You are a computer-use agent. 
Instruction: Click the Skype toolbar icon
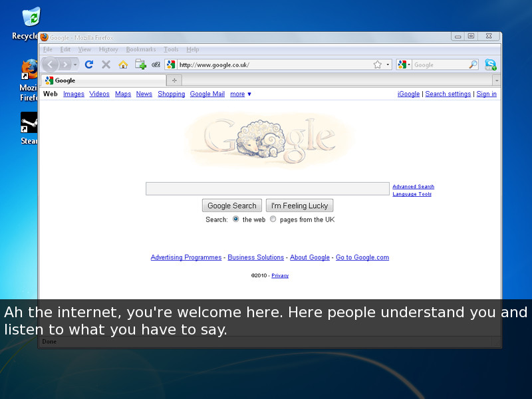point(491,65)
